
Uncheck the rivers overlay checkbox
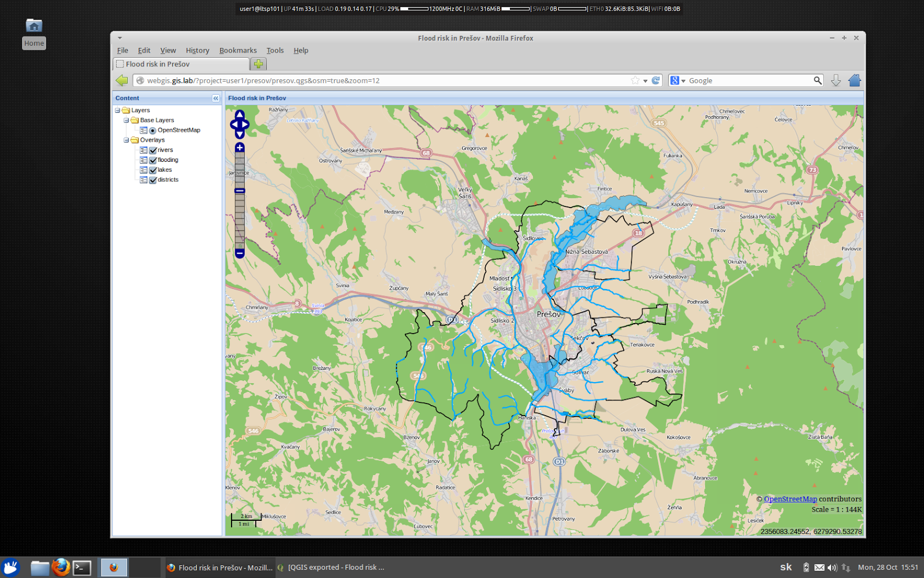pyautogui.click(x=153, y=150)
